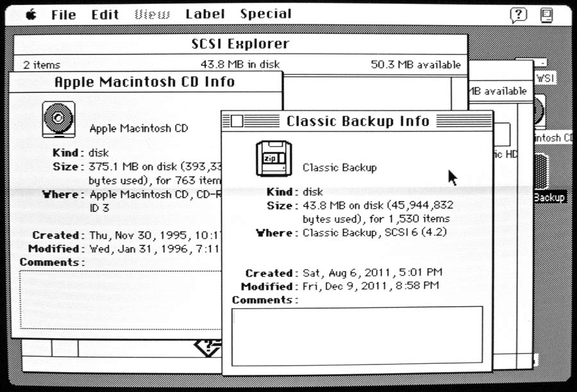Image resolution: width=577 pixels, height=392 pixels.
Task: Select the WSI desktop item label
Action: tap(545, 78)
